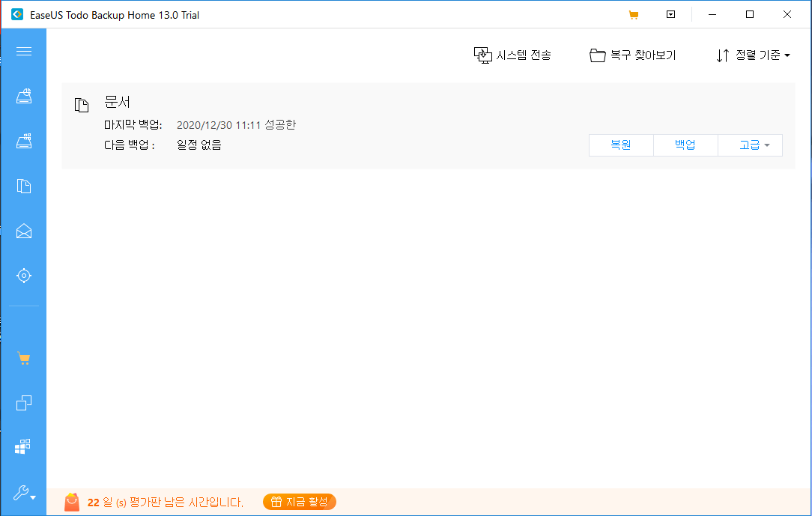Open the Advanced dropdown for 문서
The height and width of the screenshot is (516, 812).
pyautogui.click(x=750, y=145)
